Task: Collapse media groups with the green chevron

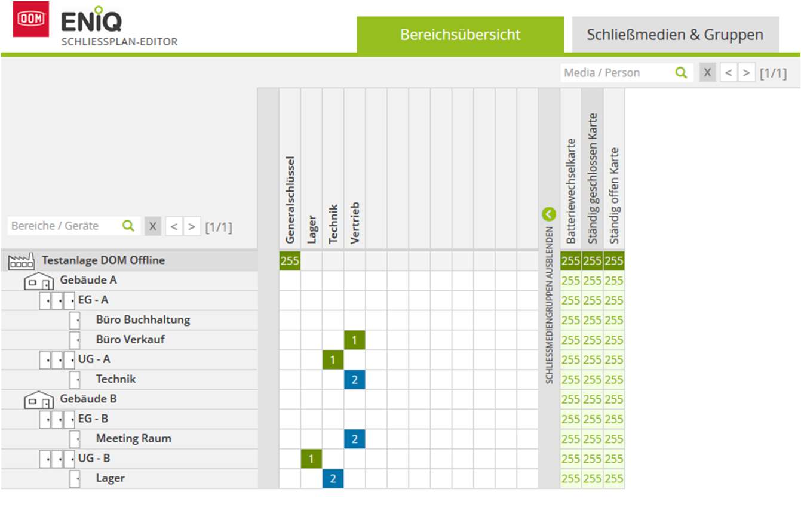Action: pyautogui.click(x=549, y=214)
